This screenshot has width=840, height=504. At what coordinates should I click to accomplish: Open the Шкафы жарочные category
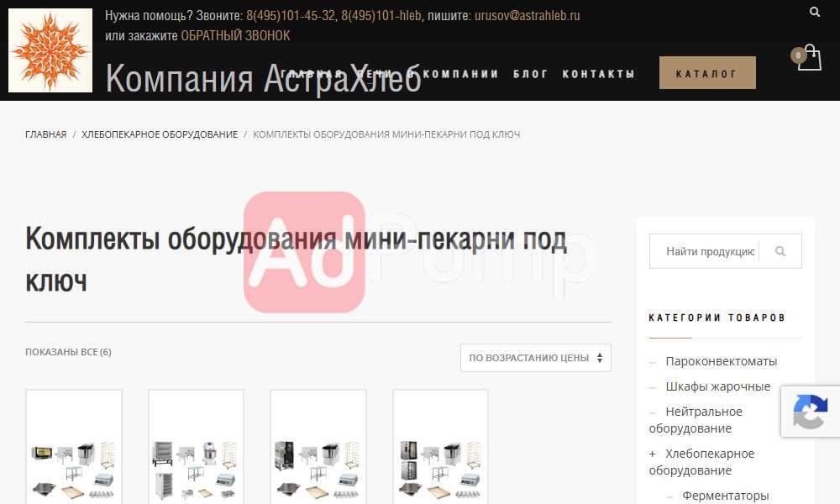(718, 386)
